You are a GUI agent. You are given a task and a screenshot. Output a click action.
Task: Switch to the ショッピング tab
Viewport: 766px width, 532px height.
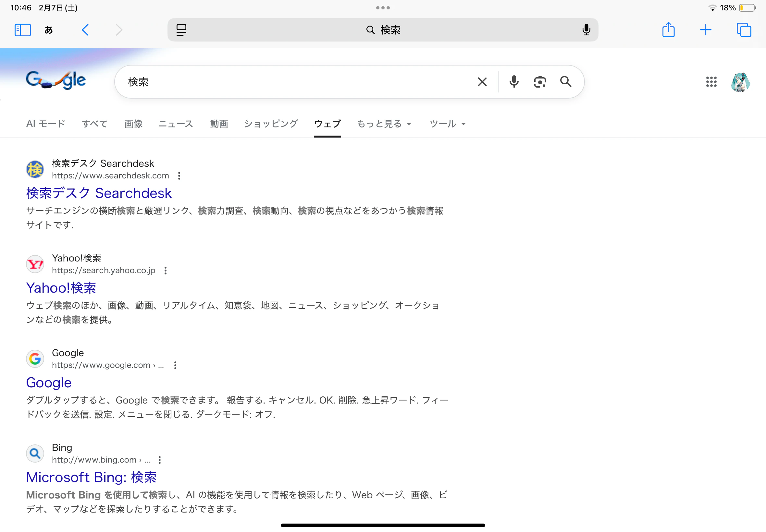271,124
